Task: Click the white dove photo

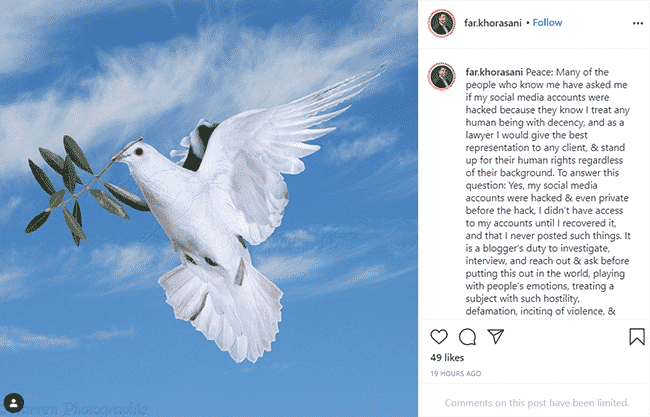Action: pos(209,208)
